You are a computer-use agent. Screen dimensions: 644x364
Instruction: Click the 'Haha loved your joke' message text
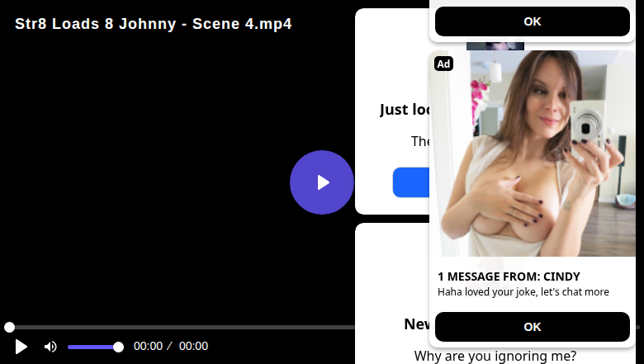[523, 292]
